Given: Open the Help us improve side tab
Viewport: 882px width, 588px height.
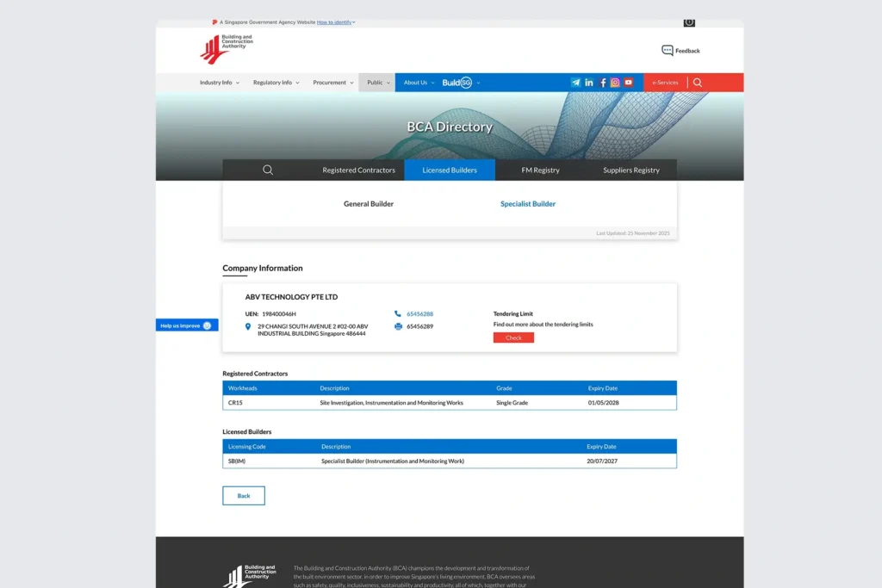Looking at the screenshot, I should [x=186, y=325].
